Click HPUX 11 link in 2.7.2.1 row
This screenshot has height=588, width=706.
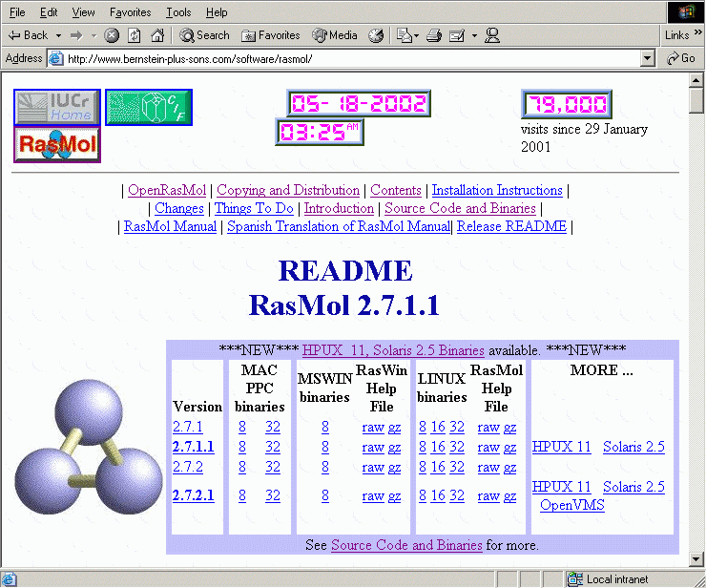pos(561,487)
